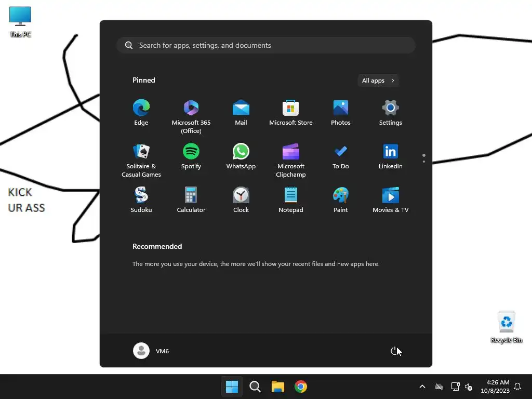532x399 pixels.
Task: Open network status tray icon
Action: (455, 387)
